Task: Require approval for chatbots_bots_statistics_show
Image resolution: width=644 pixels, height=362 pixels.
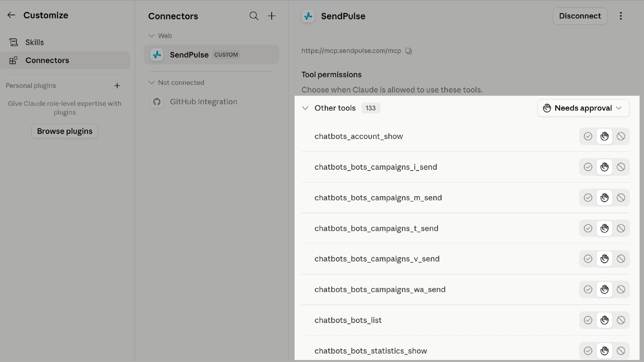Action: 605,351
